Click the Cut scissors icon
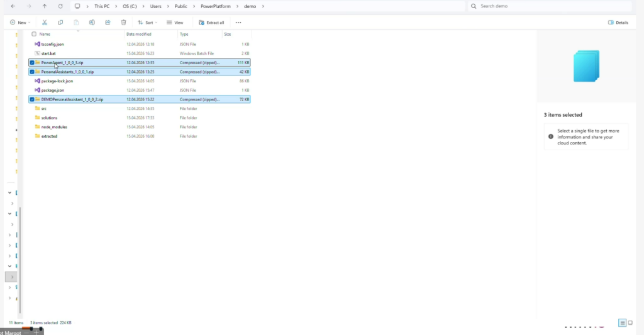 click(44, 23)
